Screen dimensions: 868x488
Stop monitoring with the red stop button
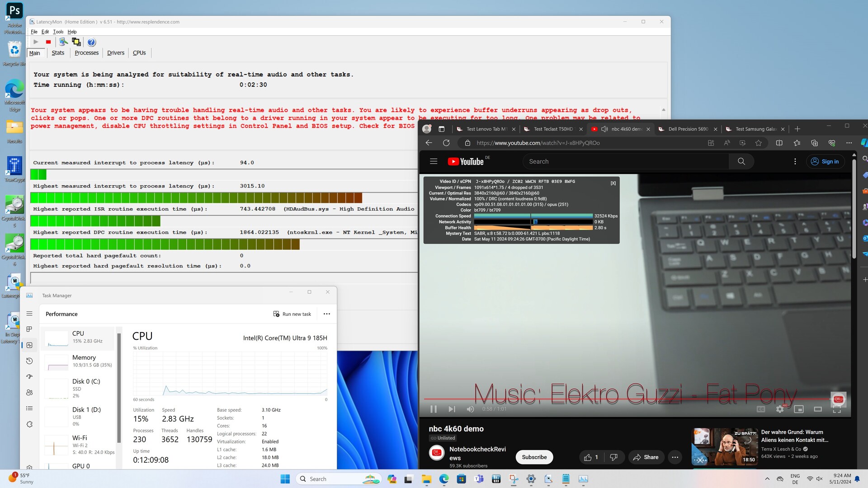48,42
